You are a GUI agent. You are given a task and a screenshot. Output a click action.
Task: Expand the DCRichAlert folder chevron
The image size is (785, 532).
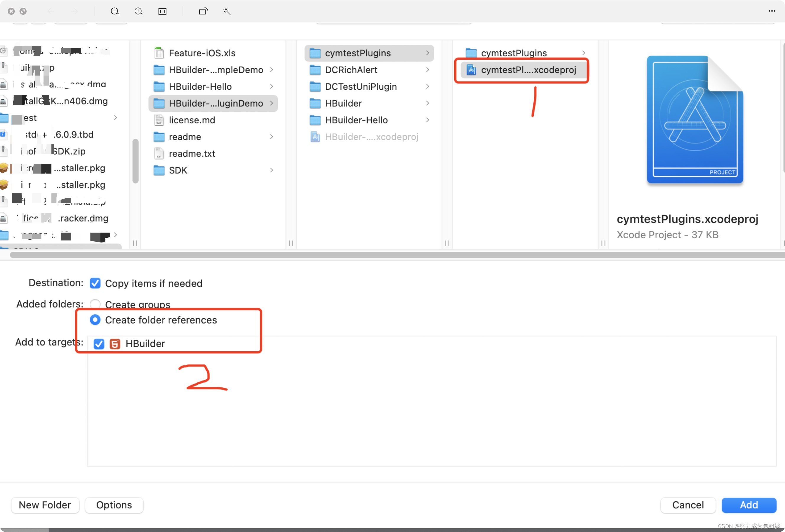click(428, 70)
